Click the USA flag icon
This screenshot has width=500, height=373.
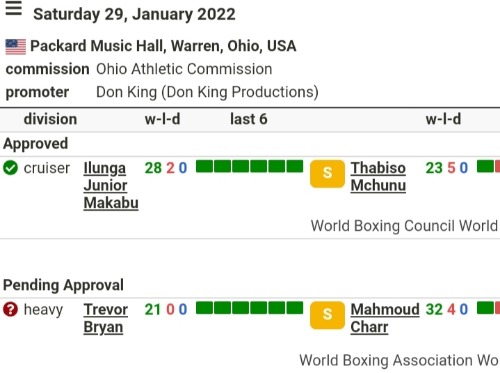pos(16,47)
